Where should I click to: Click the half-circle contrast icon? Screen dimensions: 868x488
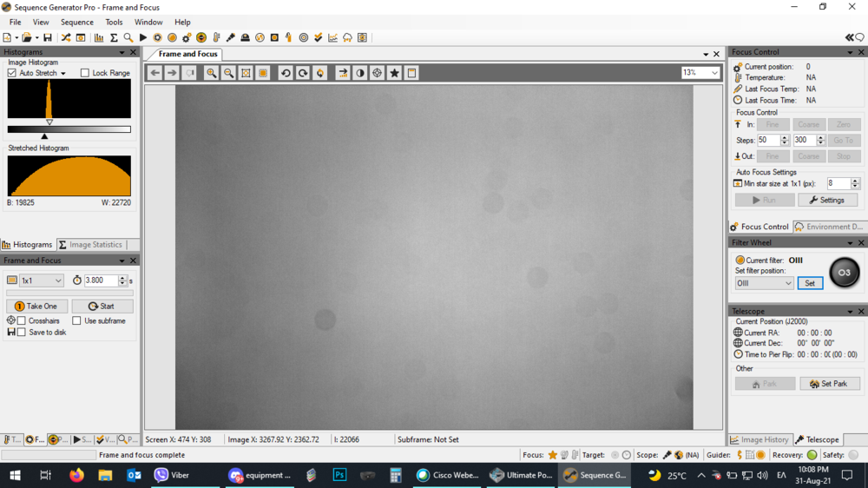pos(359,73)
